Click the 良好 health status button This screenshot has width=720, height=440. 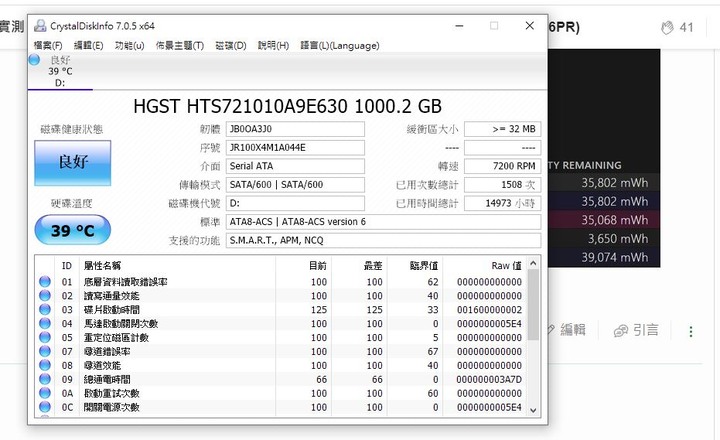[x=73, y=163]
